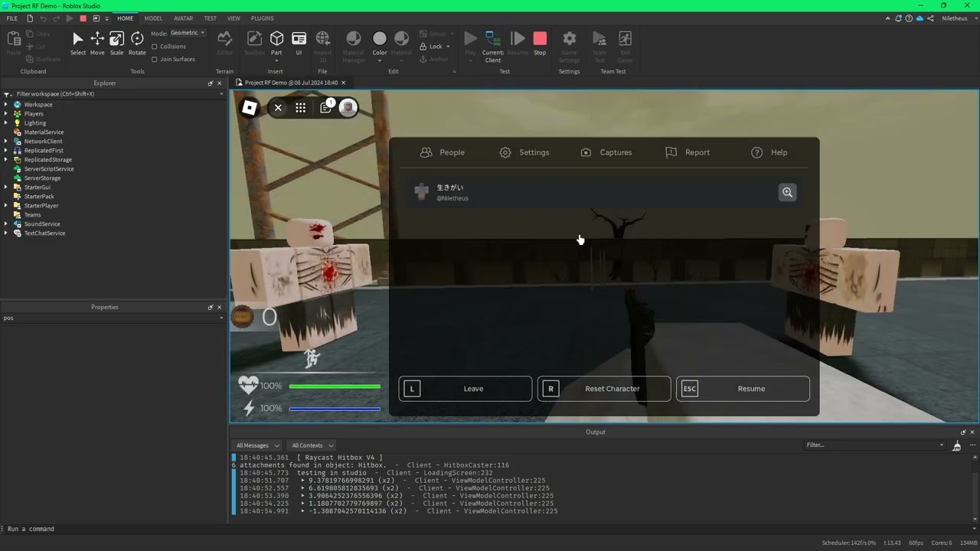980x551 pixels.
Task: Enable the Collisions checkbox
Action: [x=155, y=47]
